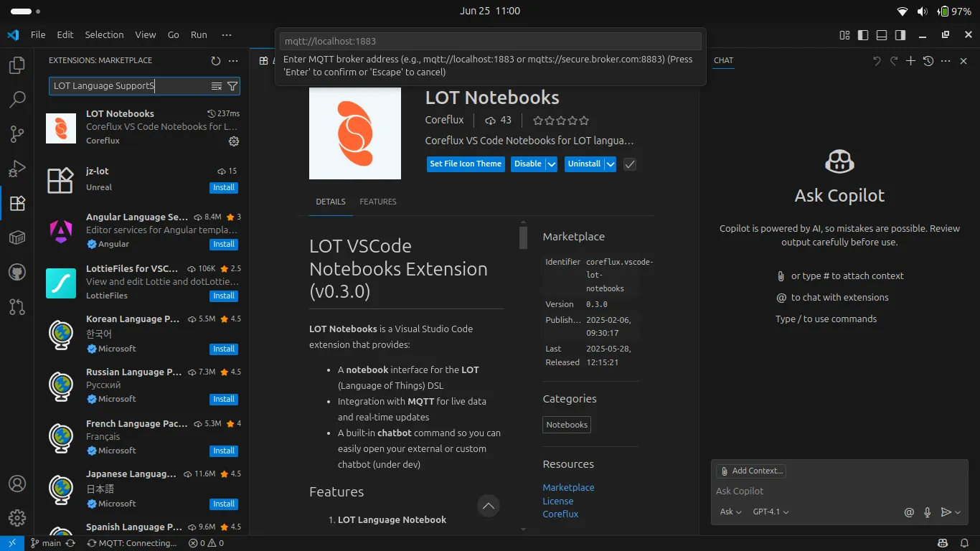Open the extension search filter icon

pyautogui.click(x=232, y=85)
